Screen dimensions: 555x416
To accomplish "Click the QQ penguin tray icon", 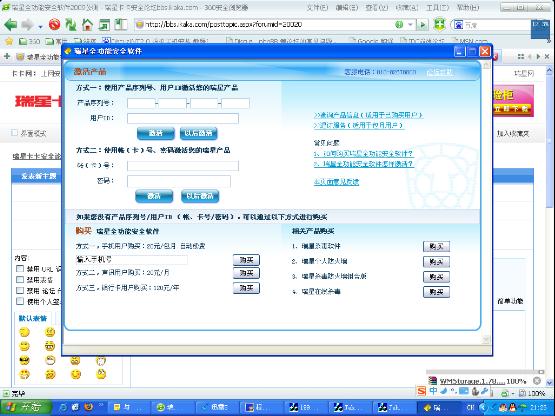I will coord(512,408).
